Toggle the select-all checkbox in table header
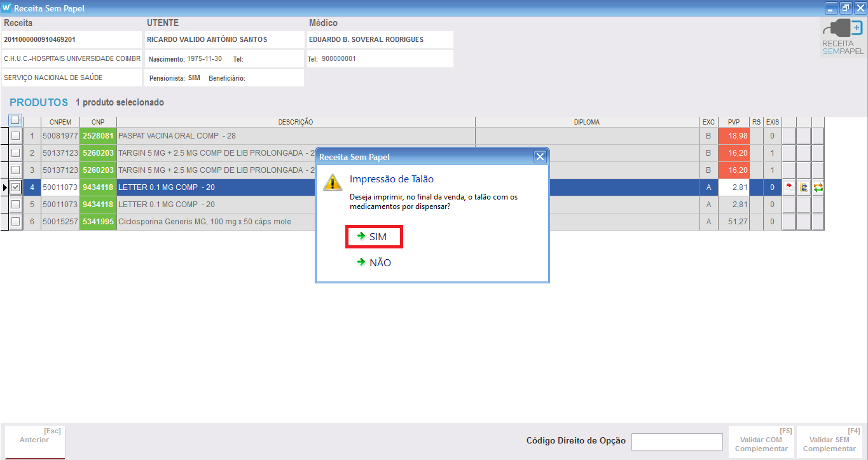Screen dimensions: 868x460 pyautogui.click(x=15, y=120)
